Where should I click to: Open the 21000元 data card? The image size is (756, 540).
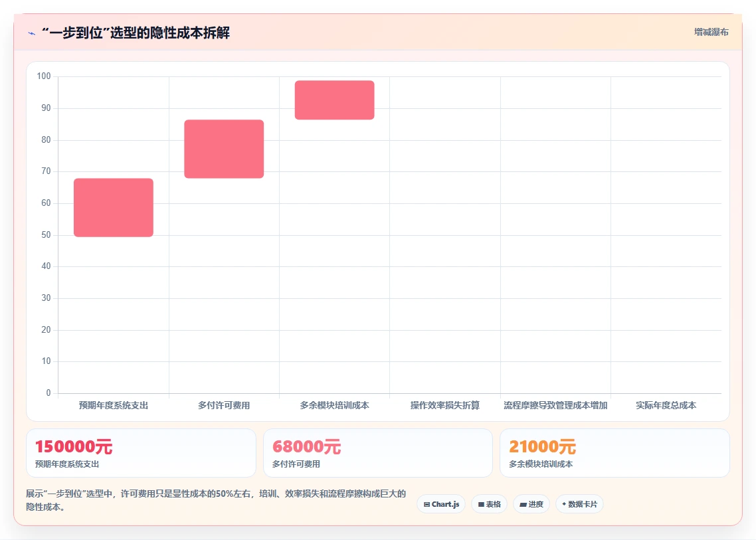(614, 453)
